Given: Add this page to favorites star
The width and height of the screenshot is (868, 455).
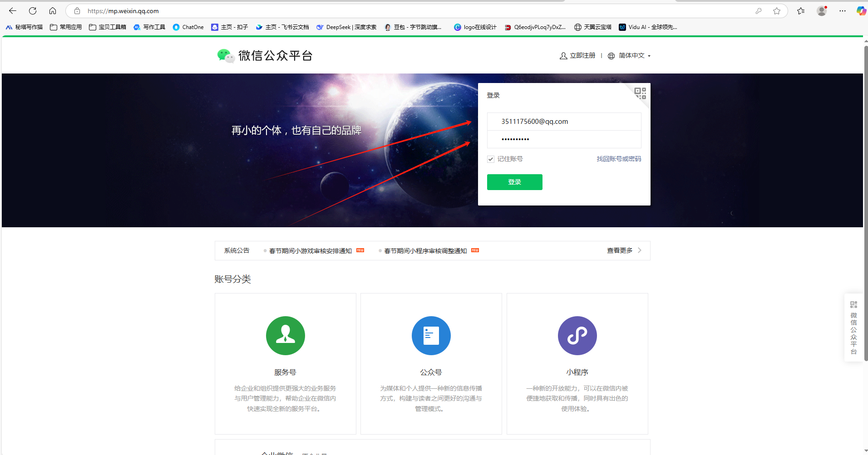Looking at the screenshot, I should 777,11.
